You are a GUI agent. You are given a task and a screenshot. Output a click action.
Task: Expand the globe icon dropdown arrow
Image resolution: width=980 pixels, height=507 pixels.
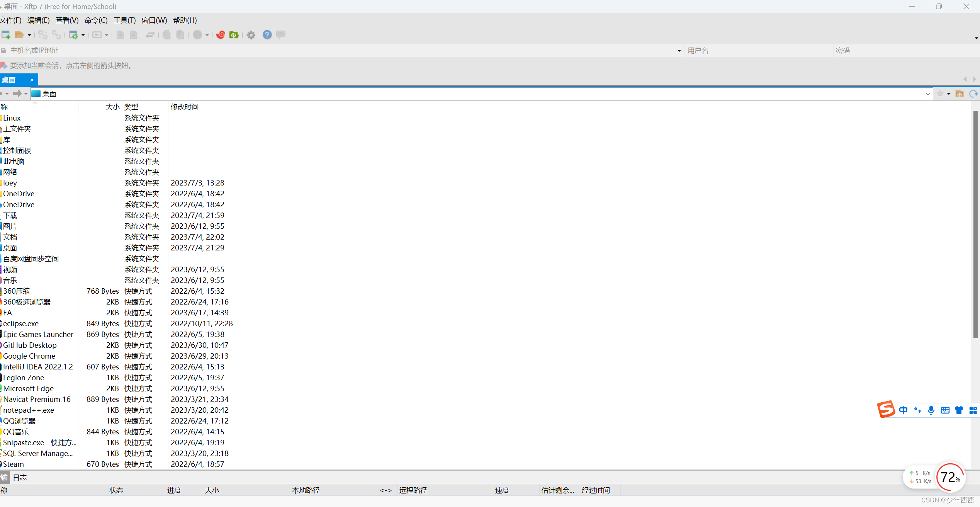pyautogui.click(x=207, y=35)
